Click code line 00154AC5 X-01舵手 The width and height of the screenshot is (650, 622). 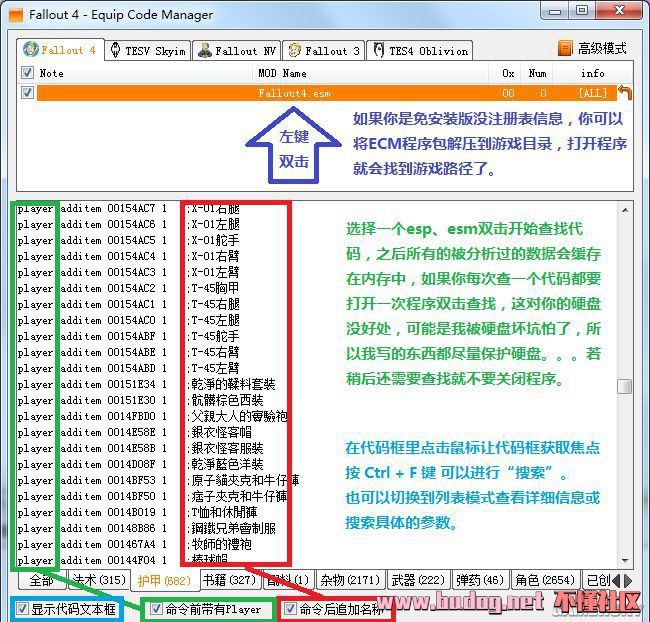[129, 241]
